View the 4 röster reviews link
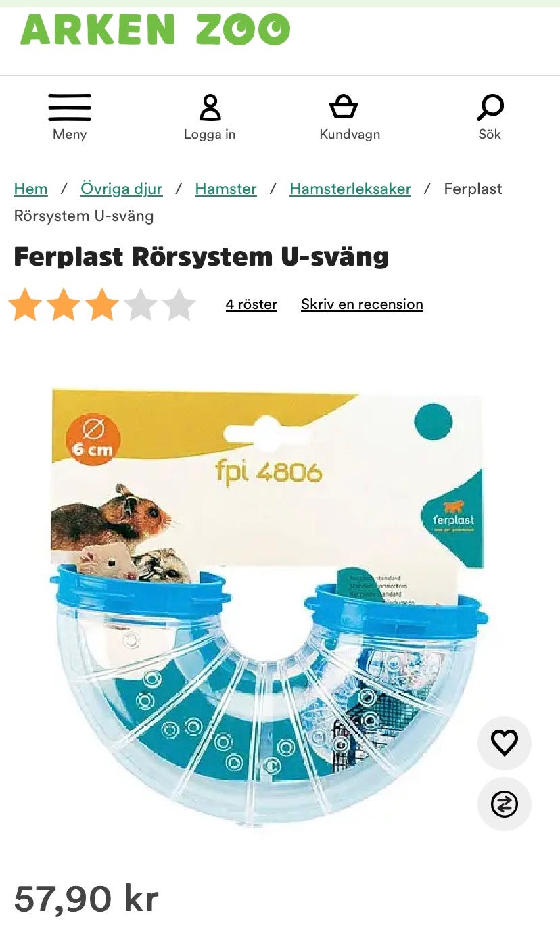Viewport: 560px width, 936px height. 252,304
